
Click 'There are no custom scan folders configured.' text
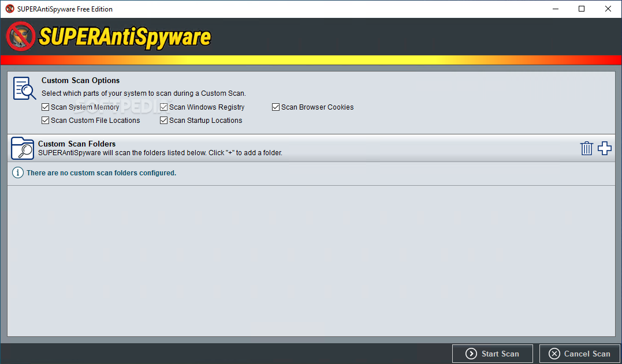tap(101, 172)
